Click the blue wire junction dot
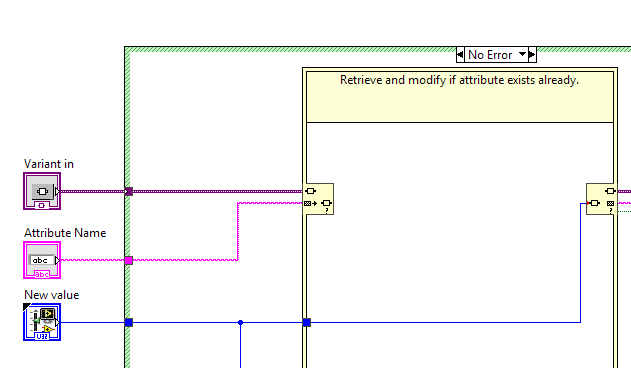631x368 pixels. pyautogui.click(x=240, y=322)
